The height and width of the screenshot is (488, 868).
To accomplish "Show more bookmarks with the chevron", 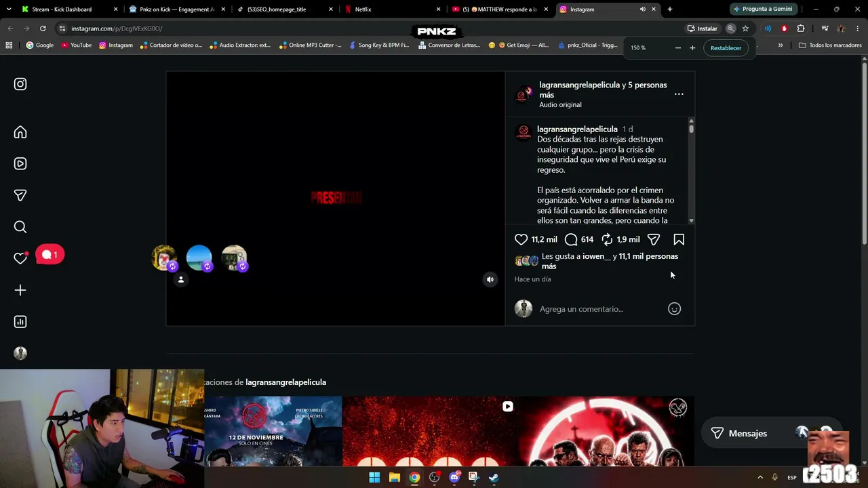I will click(x=781, y=45).
